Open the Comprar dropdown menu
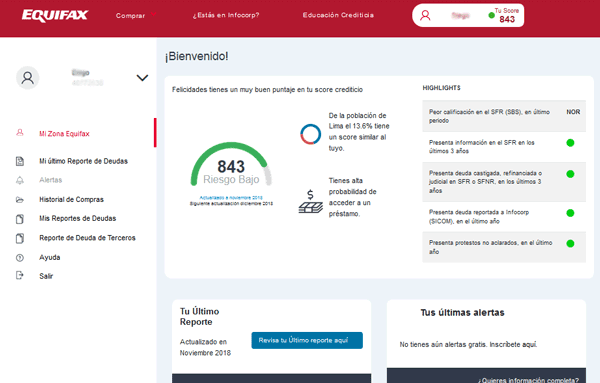The image size is (600, 383). 136,15
